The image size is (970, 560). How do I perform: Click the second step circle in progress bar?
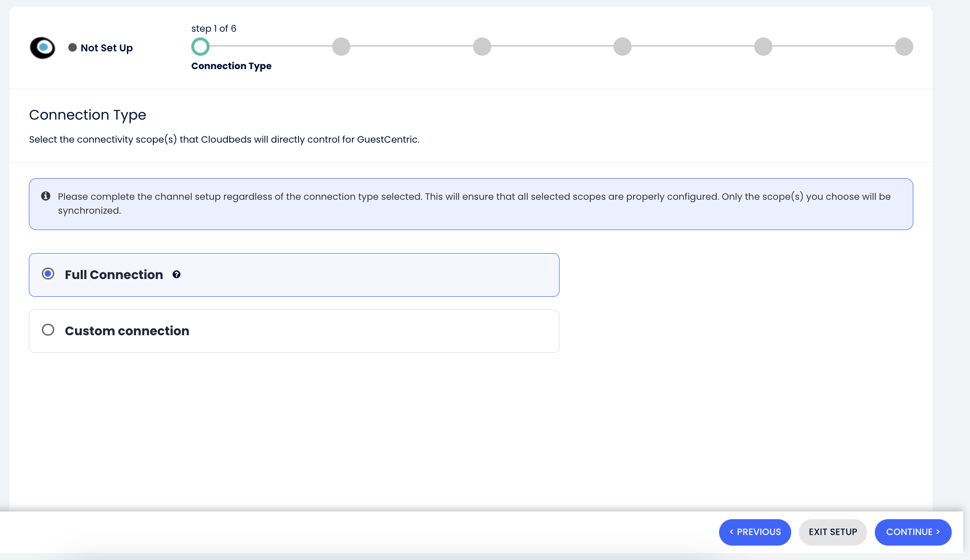pyautogui.click(x=341, y=47)
